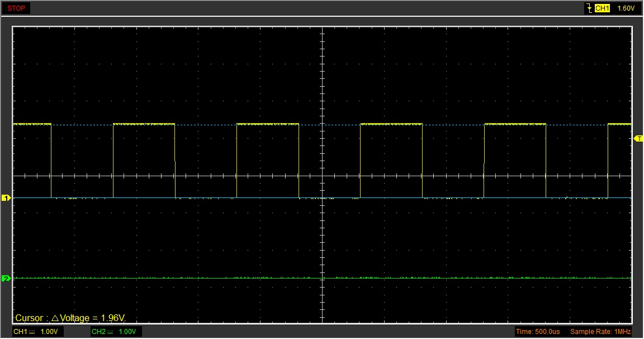Click the Cursor Voltage = 1.96V readout
Viewport: 644px width, 339px height.
(70, 318)
